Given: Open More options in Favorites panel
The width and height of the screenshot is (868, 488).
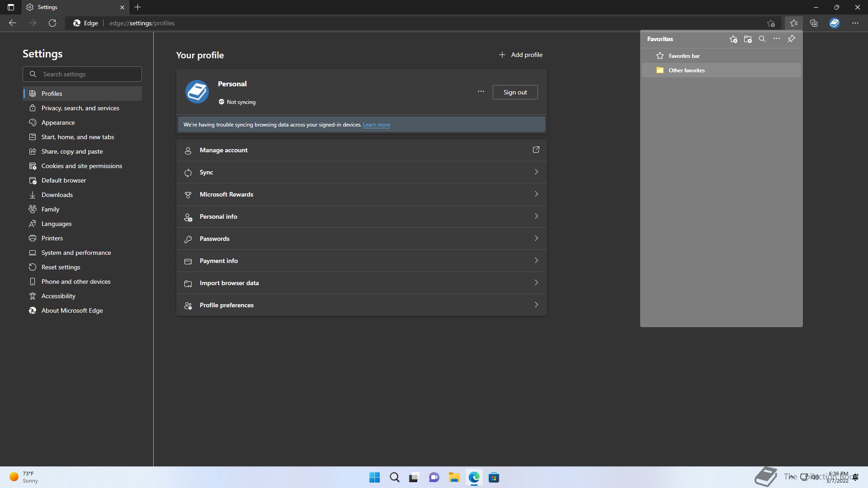Looking at the screenshot, I should click(x=777, y=39).
